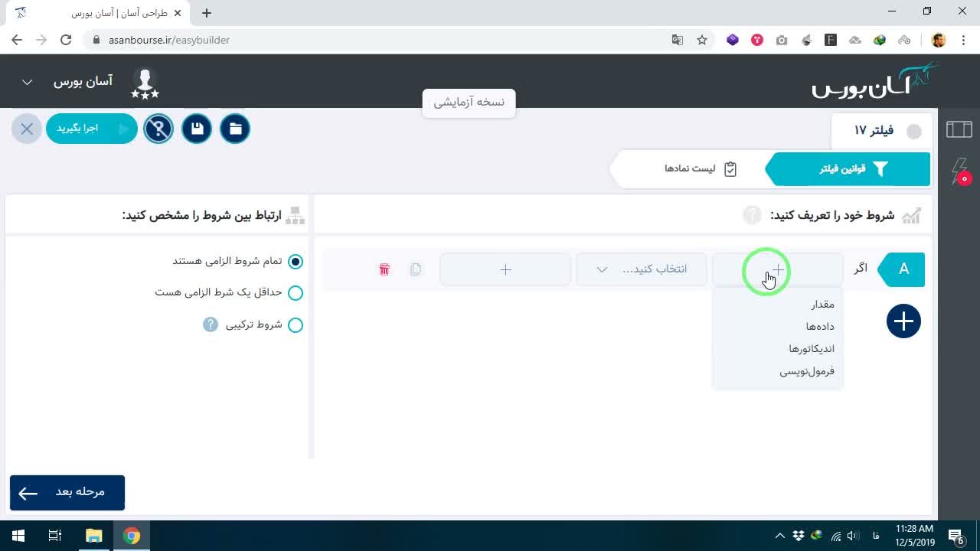The image size is (980, 551).
Task: Click the user avatar with three stars
Action: [145, 83]
